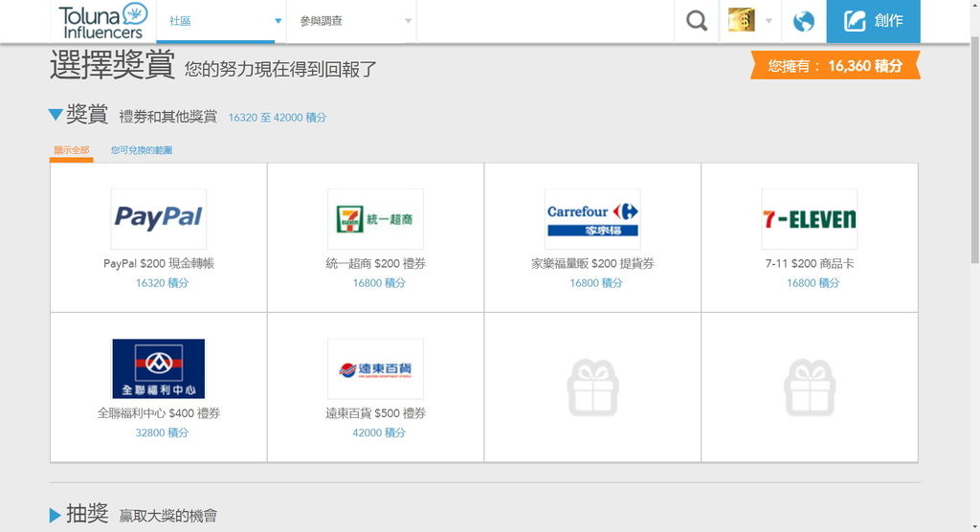Select the 顯示全部 show all tab
980x532 pixels.
pos(71,150)
